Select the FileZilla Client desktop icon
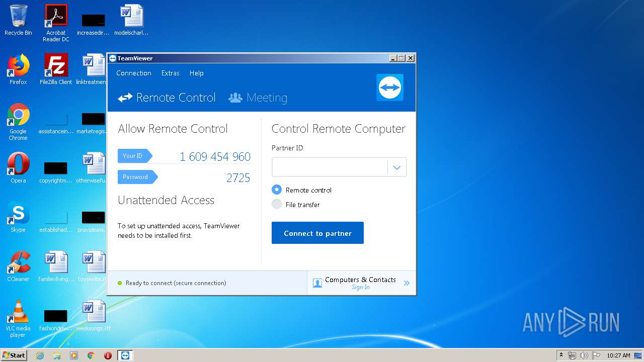The width and height of the screenshot is (644, 362). (56, 69)
